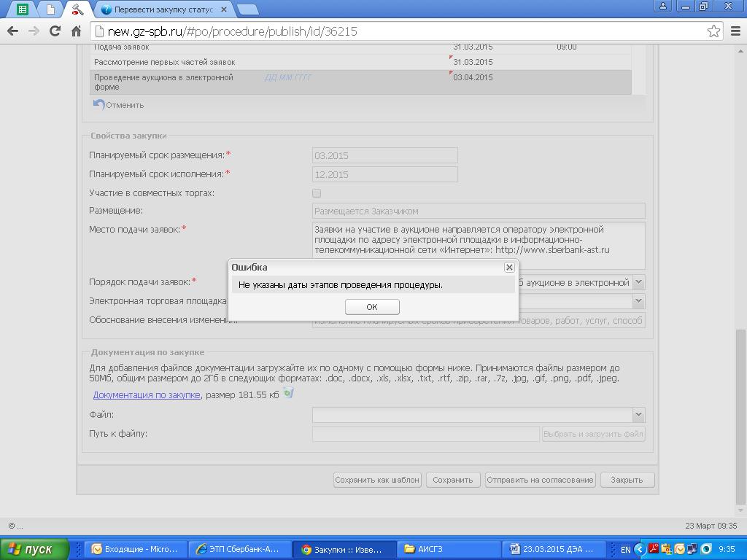Expand the Порядок подачи заявок dropdown arrow
This screenshot has height=560, width=747.
[x=639, y=282]
